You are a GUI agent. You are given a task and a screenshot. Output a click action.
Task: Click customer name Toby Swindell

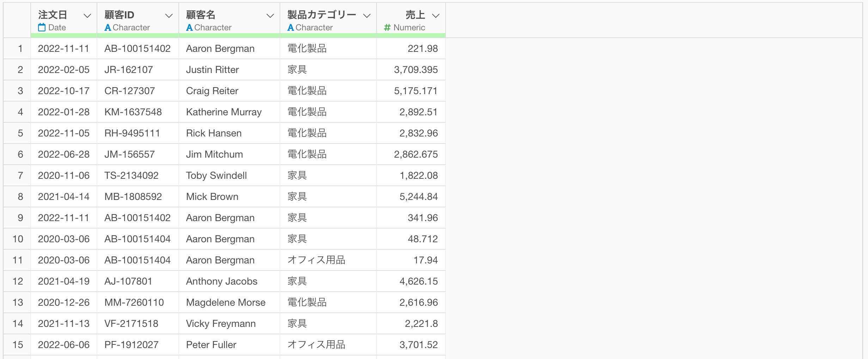click(216, 176)
